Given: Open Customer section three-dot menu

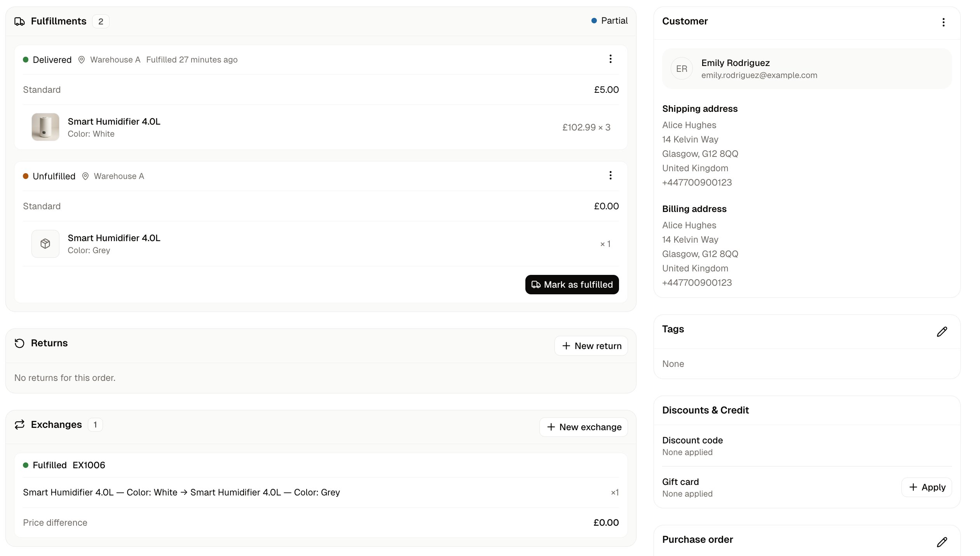Looking at the screenshot, I should click(x=943, y=22).
